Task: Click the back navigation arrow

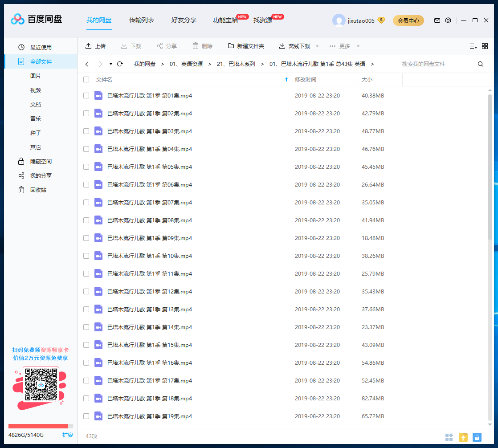Action: (x=87, y=64)
